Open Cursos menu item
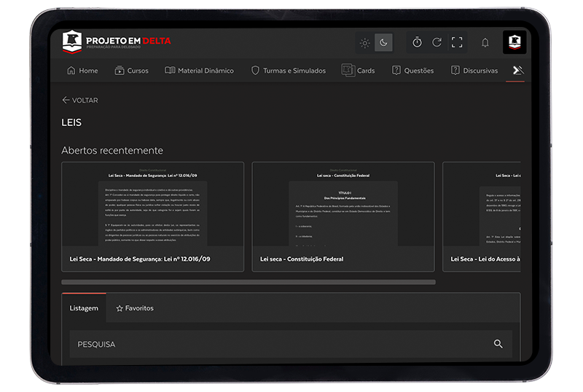 tap(131, 71)
